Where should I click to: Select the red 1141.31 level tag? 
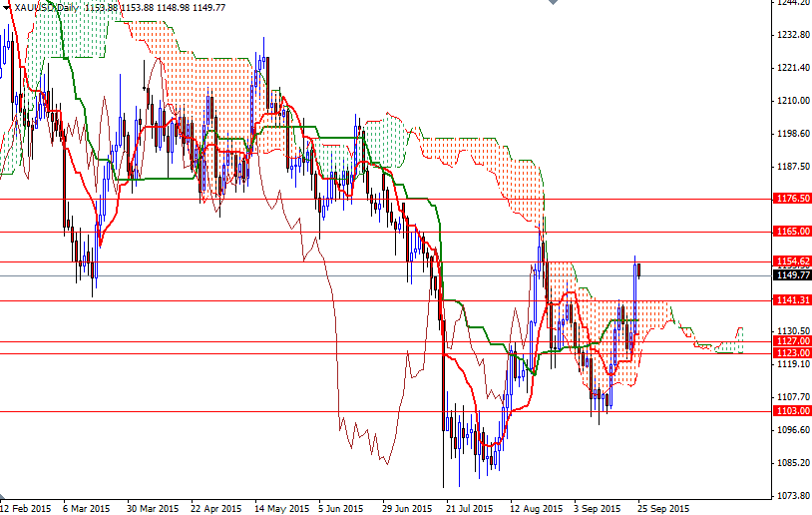tap(791, 300)
